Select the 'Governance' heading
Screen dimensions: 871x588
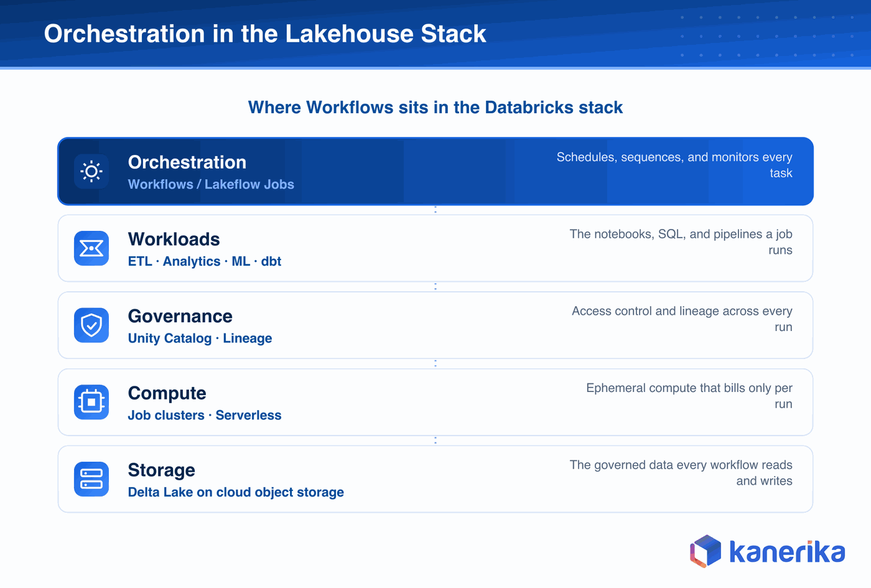180,316
